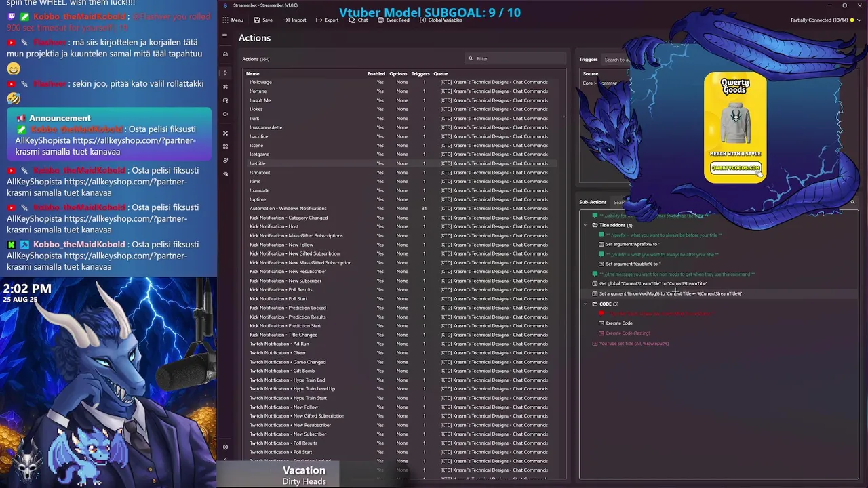Image resolution: width=868 pixels, height=488 pixels.
Task: Click the Sub-Actions panel header
Action: pyautogui.click(x=593, y=202)
